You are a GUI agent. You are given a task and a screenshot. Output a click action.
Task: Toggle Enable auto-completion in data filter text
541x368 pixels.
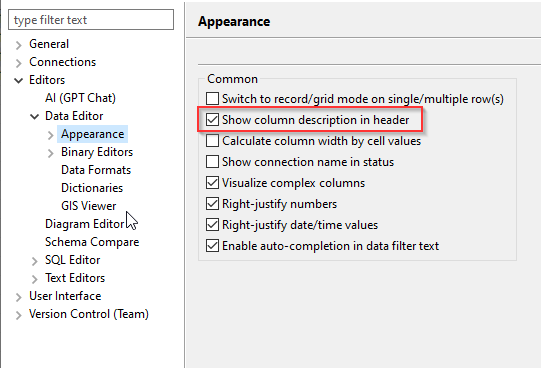(212, 246)
